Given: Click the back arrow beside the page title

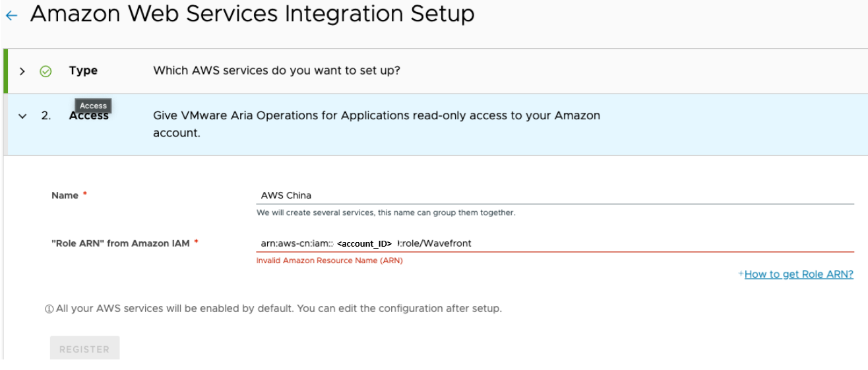Looking at the screenshot, I should click(11, 16).
